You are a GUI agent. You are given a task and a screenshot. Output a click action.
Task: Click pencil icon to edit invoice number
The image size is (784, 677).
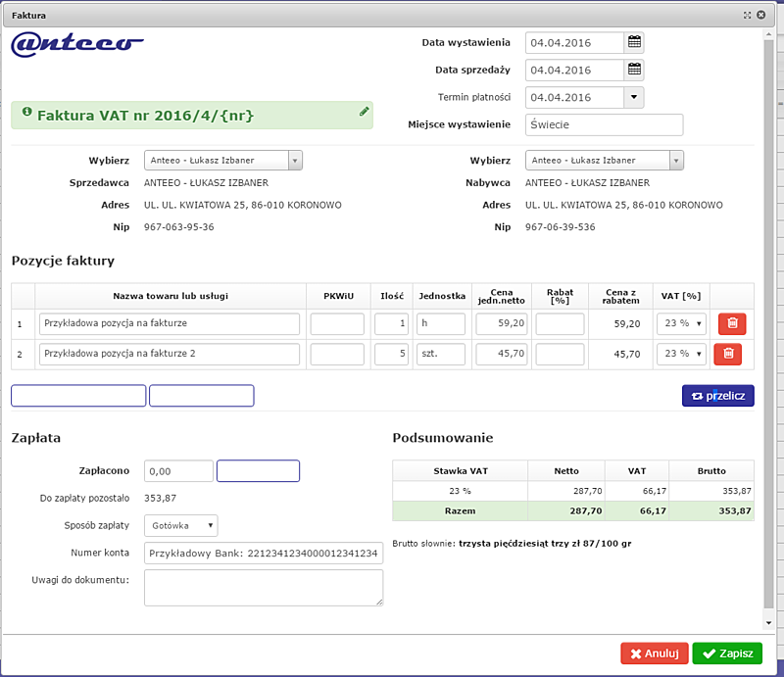click(x=365, y=112)
